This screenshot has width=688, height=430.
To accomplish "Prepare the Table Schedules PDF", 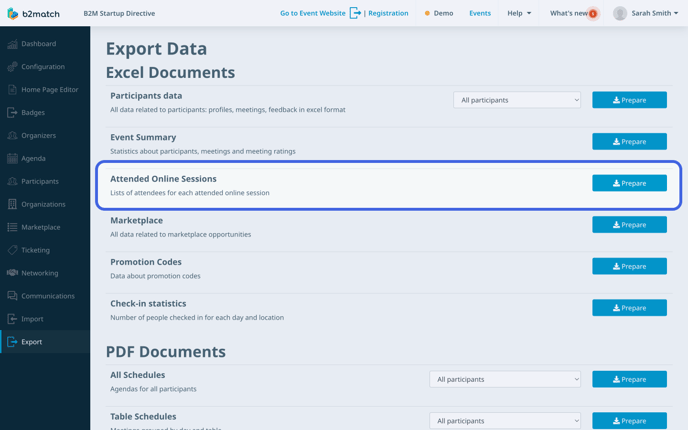I will [x=629, y=421].
